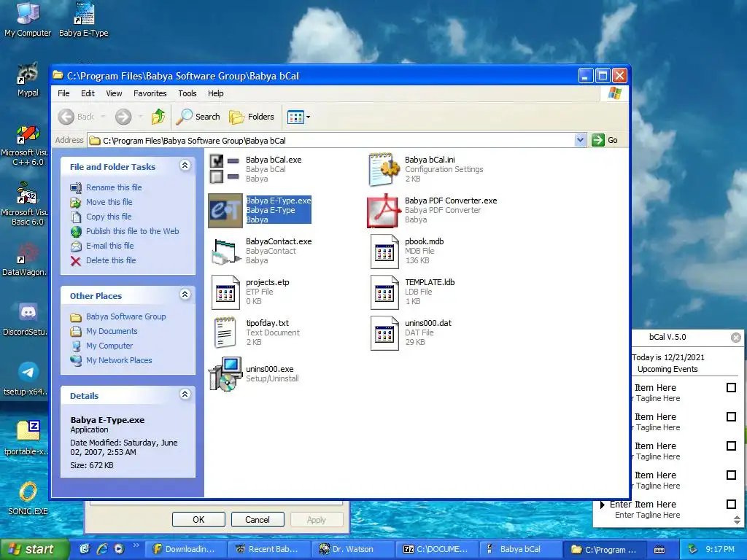Select unins000.exe uninstaller icon
Image resolution: width=747 pixels, height=560 pixels.
(226, 374)
